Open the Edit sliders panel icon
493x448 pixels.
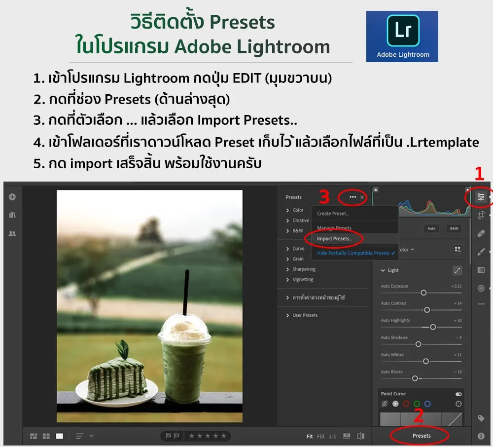[x=481, y=197]
